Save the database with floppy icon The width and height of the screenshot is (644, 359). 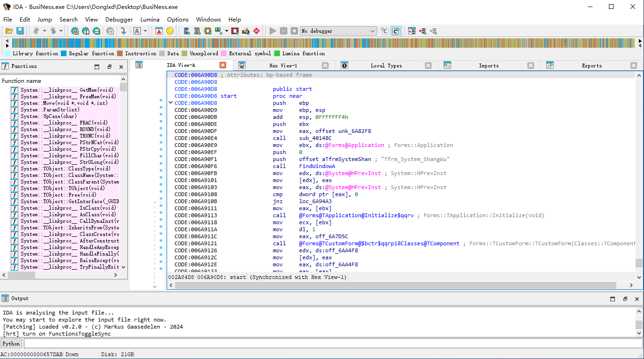point(20,31)
